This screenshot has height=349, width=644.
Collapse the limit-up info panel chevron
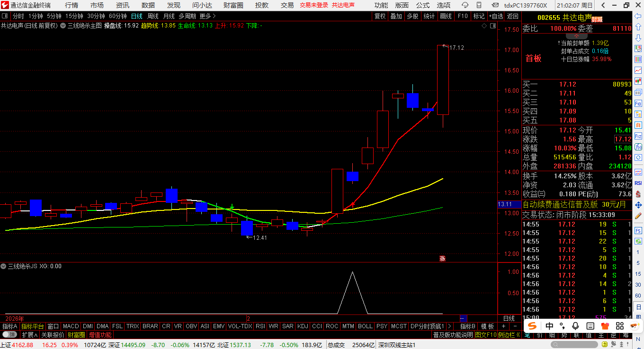click(x=577, y=36)
